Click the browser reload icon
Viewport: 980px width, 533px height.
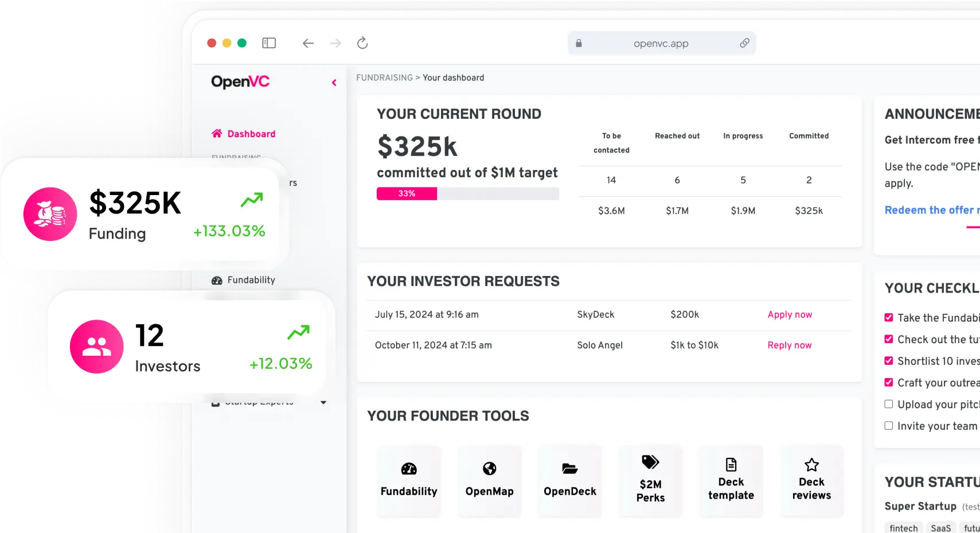(x=362, y=43)
